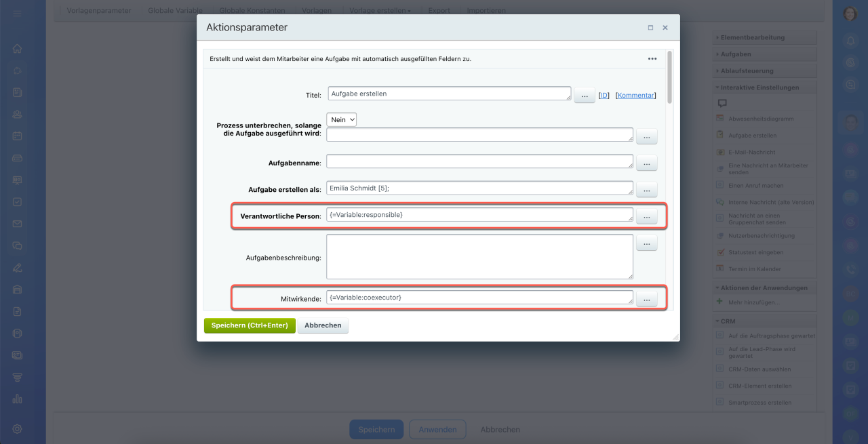Image resolution: width=868 pixels, height=444 pixels.
Task: Click the Kommentar link beside the title
Action: (x=636, y=96)
